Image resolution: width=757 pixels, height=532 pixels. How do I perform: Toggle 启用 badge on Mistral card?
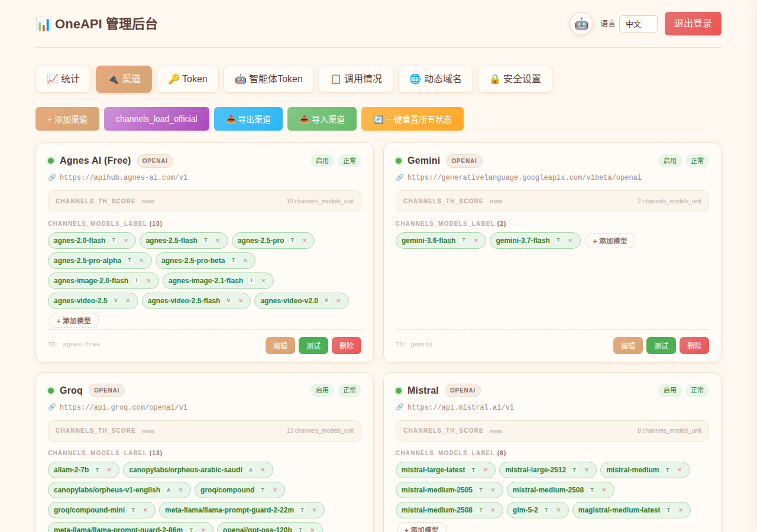(x=670, y=390)
